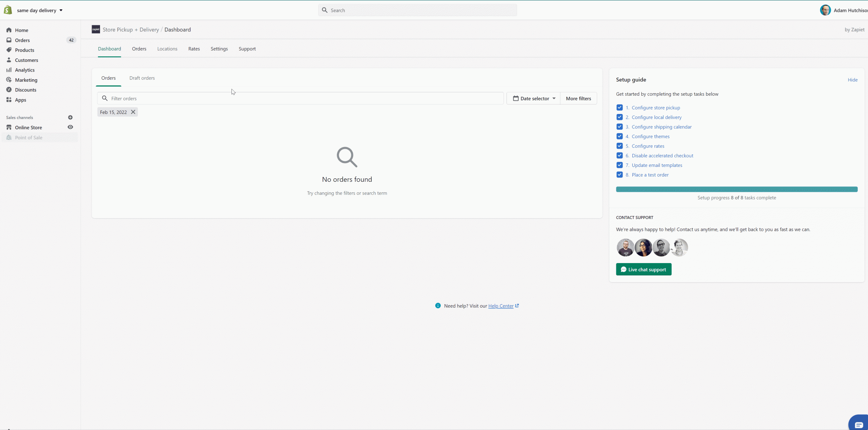Click the Shopify logo icon
868x430 pixels.
pos(8,10)
